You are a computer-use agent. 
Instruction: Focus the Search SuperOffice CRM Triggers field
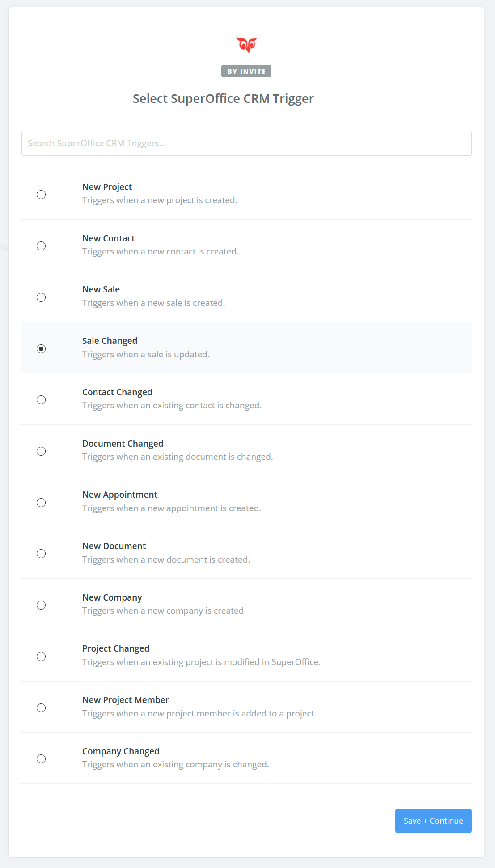(x=246, y=143)
